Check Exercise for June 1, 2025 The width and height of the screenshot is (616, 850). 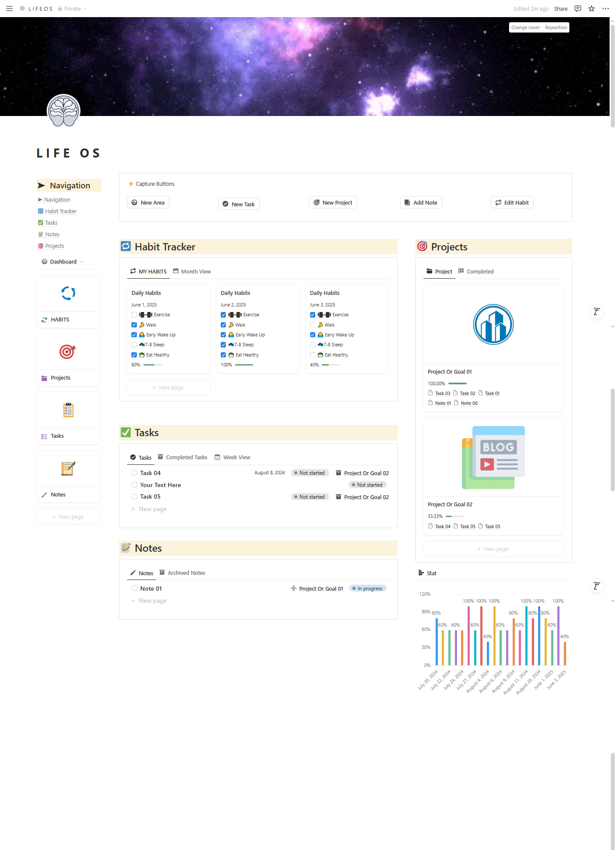coord(134,315)
